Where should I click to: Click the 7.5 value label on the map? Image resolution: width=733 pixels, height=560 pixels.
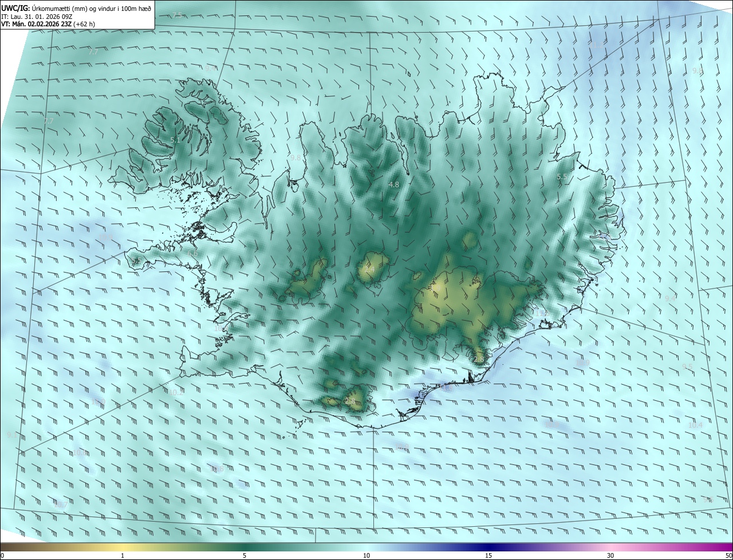click(177, 15)
